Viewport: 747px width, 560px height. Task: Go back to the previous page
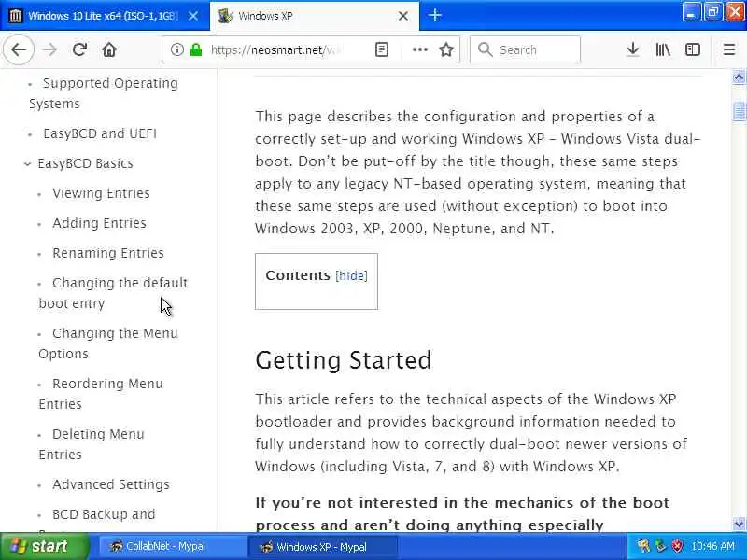(x=19, y=49)
